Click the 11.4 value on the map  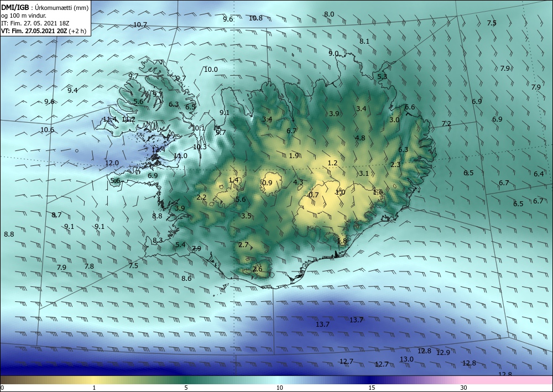pyautogui.click(x=109, y=119)
